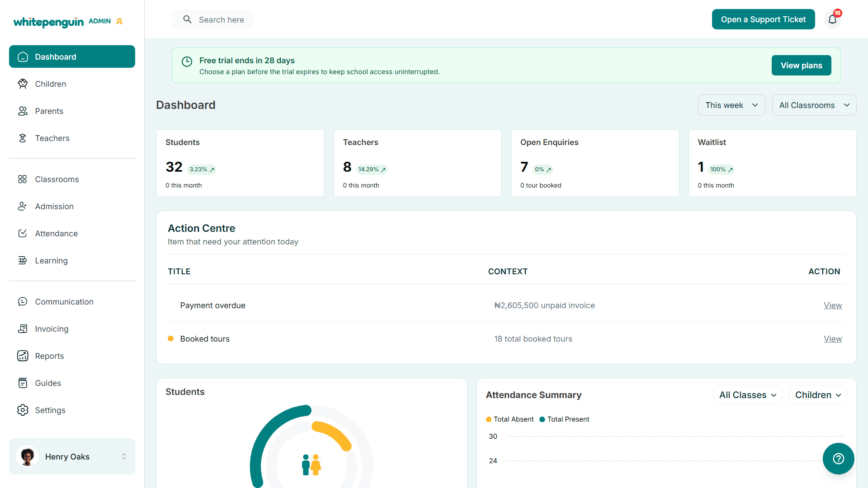Click Open a Support Ticket button
The image size is (868, 488).
(763, 19)
